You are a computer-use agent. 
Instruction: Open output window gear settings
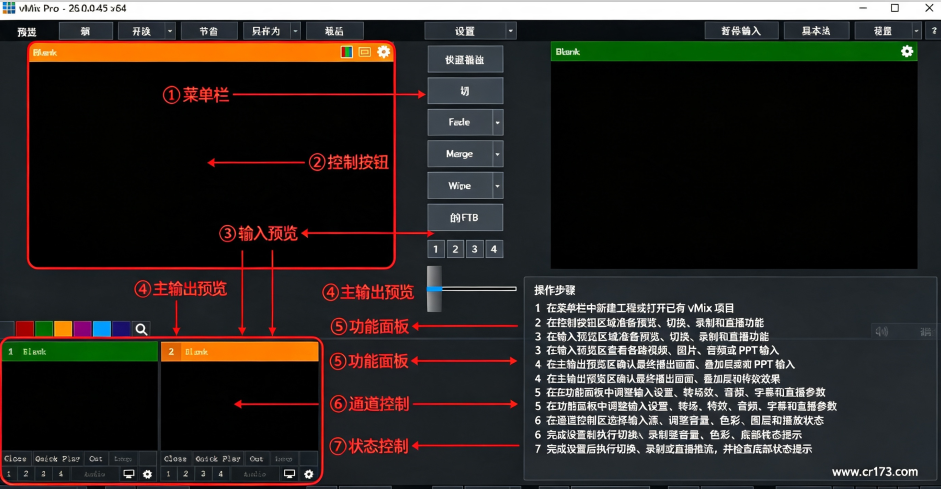[907, 52]
